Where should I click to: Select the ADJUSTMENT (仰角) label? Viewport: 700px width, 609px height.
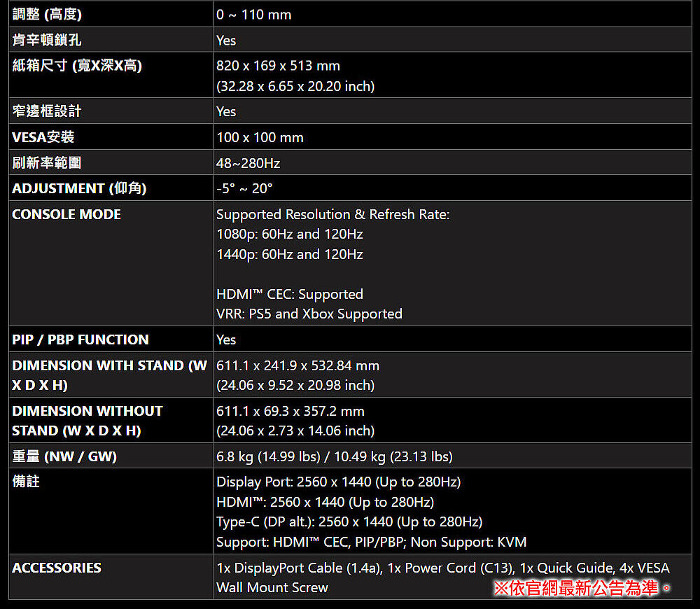point(79,188)
